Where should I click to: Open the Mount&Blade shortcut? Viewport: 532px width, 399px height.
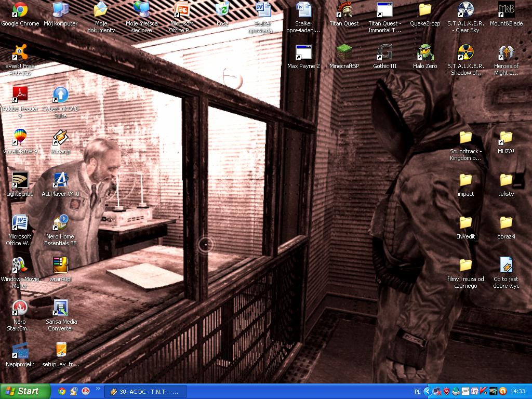pyautogui.click(x=506, y=10)
